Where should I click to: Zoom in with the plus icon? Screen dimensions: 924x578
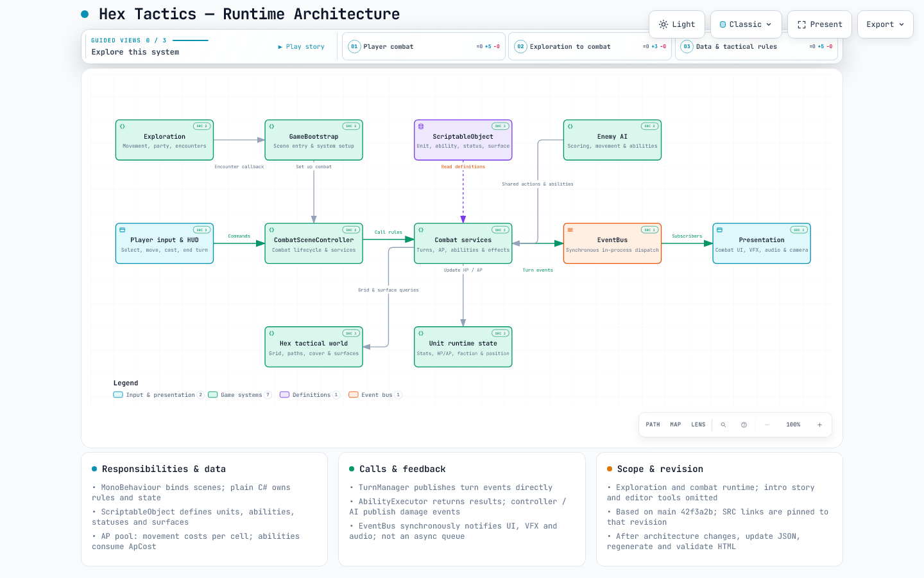click(819, 425)
